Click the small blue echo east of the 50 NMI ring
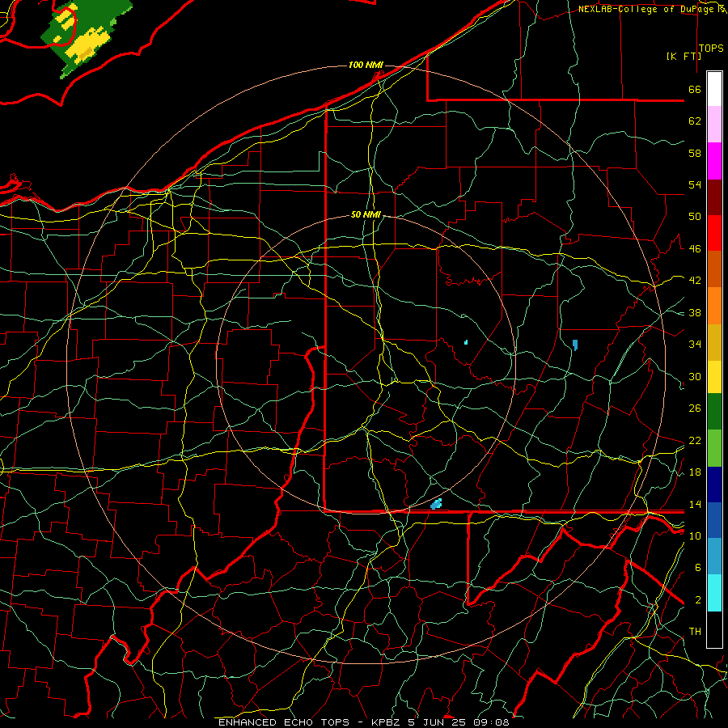 tap(575, 345)
